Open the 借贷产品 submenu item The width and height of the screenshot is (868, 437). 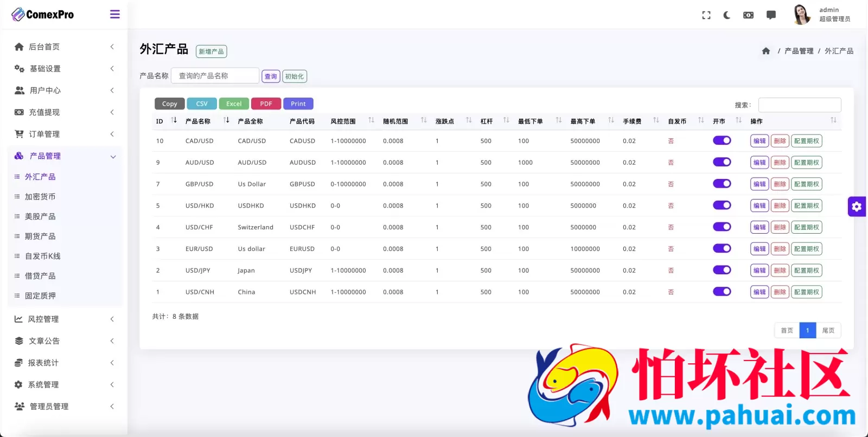coord(40,276)
